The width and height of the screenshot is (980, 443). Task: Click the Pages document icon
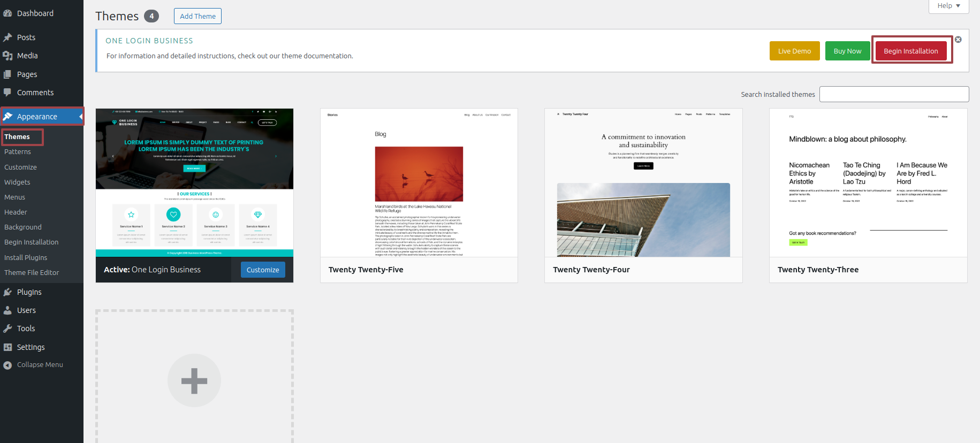(7, 74)
